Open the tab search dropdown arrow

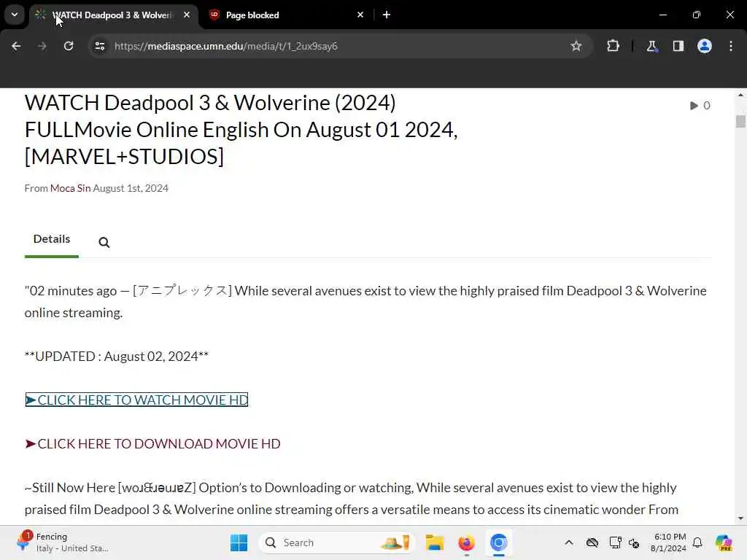pyautogui.click(x=15, y=15)
